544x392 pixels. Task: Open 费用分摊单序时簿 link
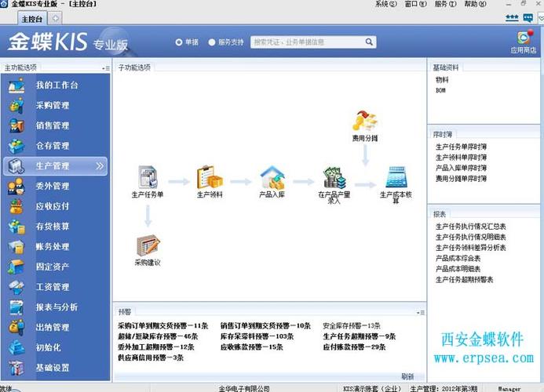point(461,179)
